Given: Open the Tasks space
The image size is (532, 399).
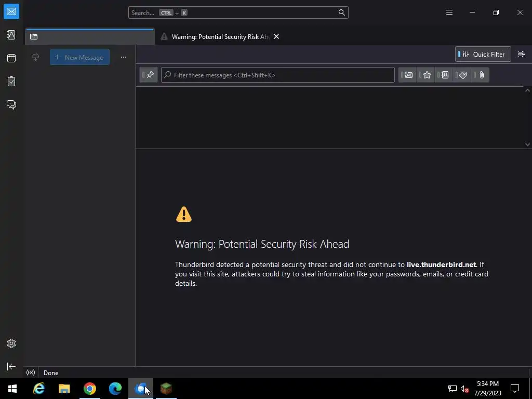Looking at the screenshot, I should (x=11, y=82).
